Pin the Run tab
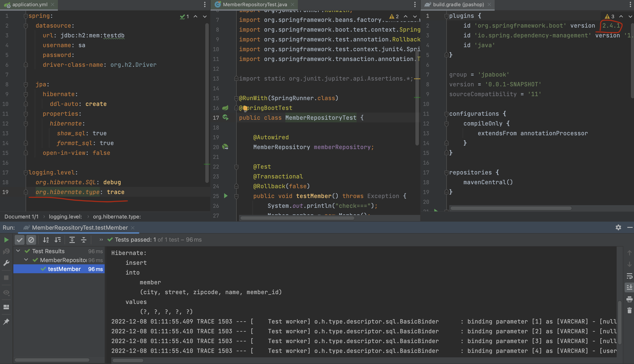Viewport: 634px width, 364px height. coord(6,322)
